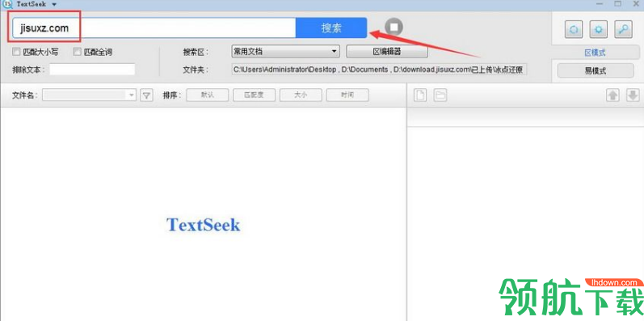
Task: Sort results by 大小
Action: click(301, 95)
